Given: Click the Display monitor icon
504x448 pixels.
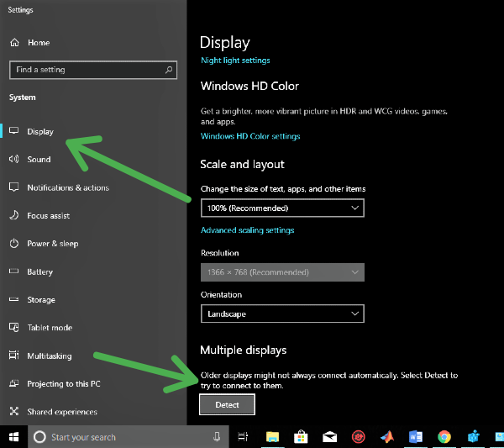Looking at the screenshot, I should click(13, 130).
